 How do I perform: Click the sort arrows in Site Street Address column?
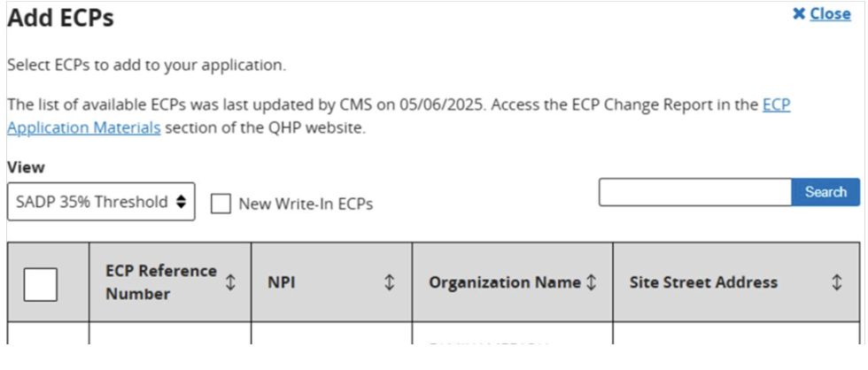pyautogui.click(x=836, y=282)
